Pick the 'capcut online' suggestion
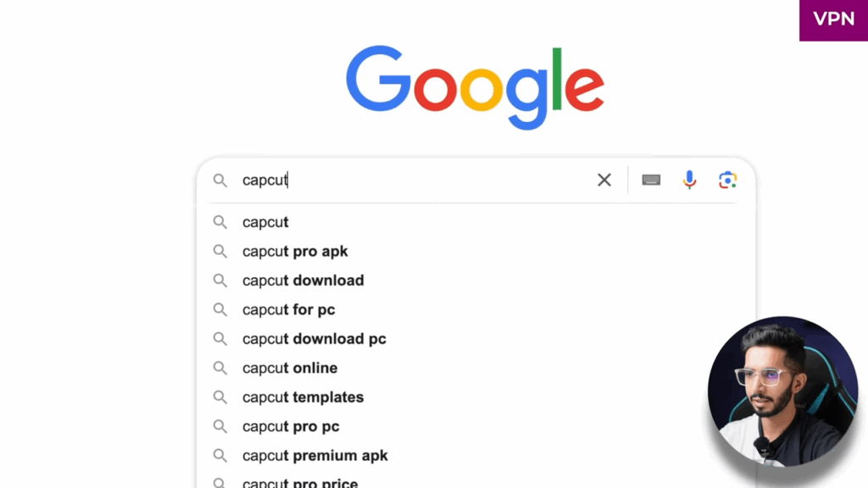Image resolution: width=868 pixels, height=488 pixels. pyautogui.click(x=290, y=368)
